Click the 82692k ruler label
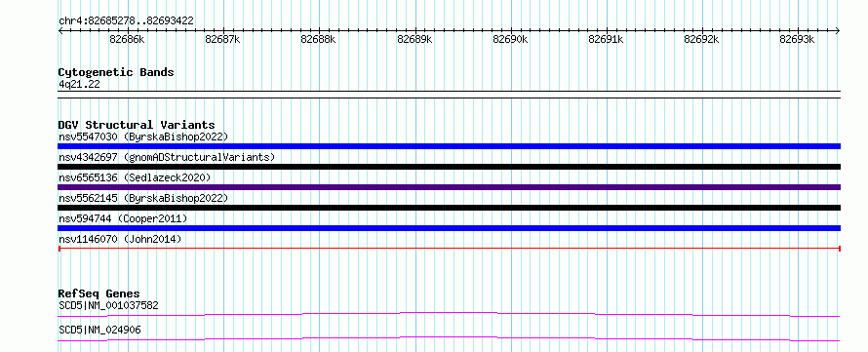The image size is (868, 352). [702, 39]
